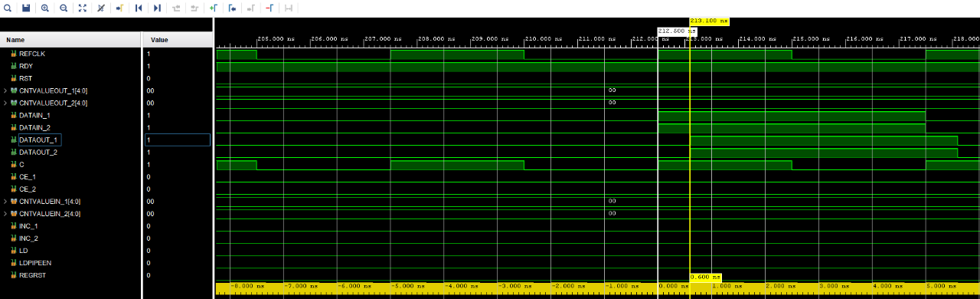Jump to the last waveform time
The height and width of the screenshot is (299, 980).
pos(157,8)
